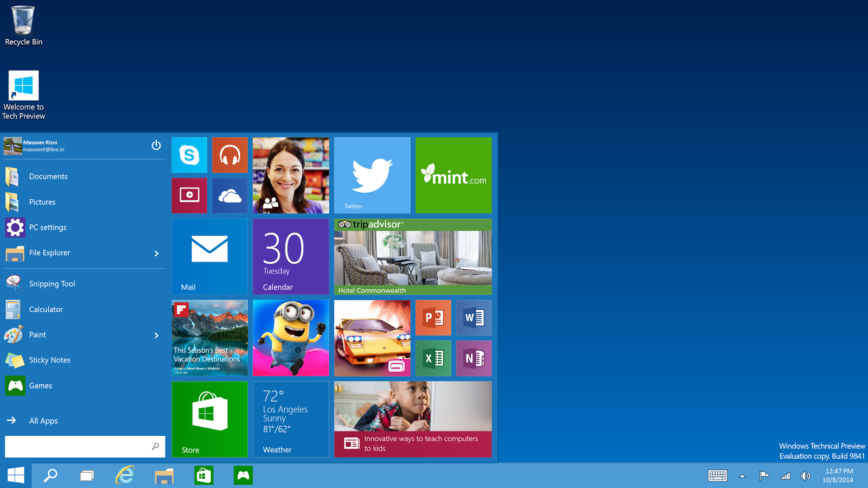
Task: Open the Video player tile
Action: 189,195
